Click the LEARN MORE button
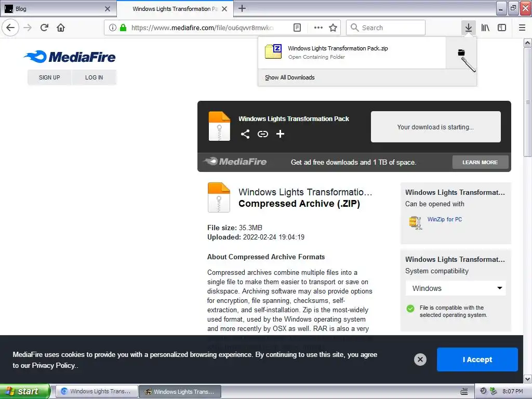Image resolution: width=532 pixels, height=399 pixels. click(x=480, y=162)
